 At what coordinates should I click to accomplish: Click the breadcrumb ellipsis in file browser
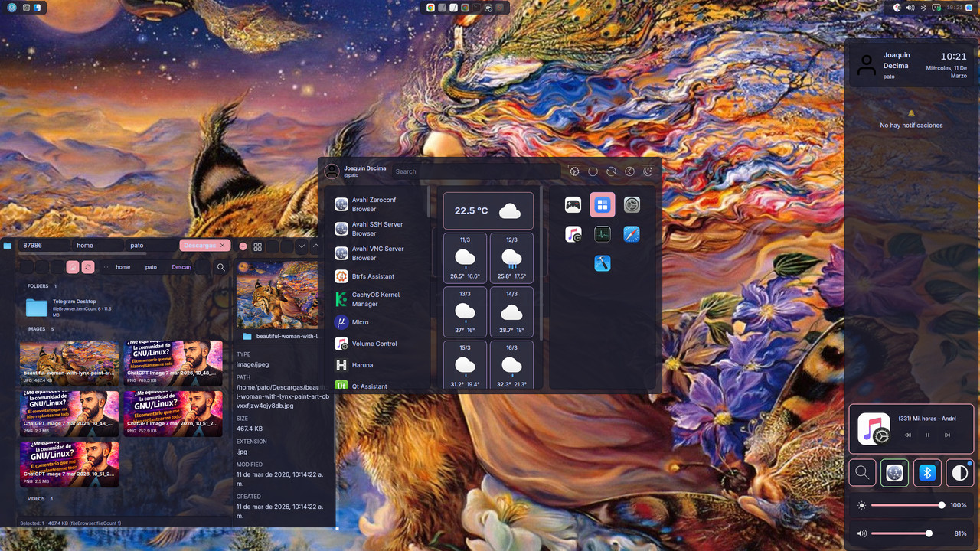[106, 267]
